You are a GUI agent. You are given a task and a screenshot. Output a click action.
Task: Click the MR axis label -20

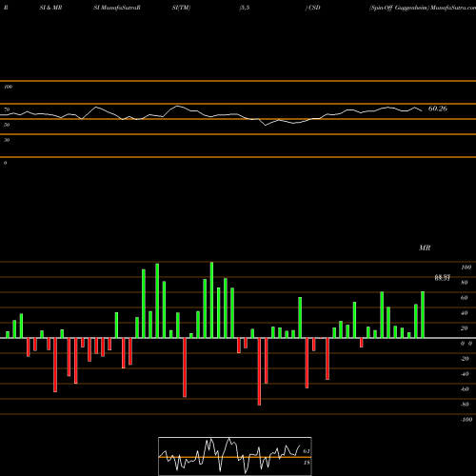465,359
